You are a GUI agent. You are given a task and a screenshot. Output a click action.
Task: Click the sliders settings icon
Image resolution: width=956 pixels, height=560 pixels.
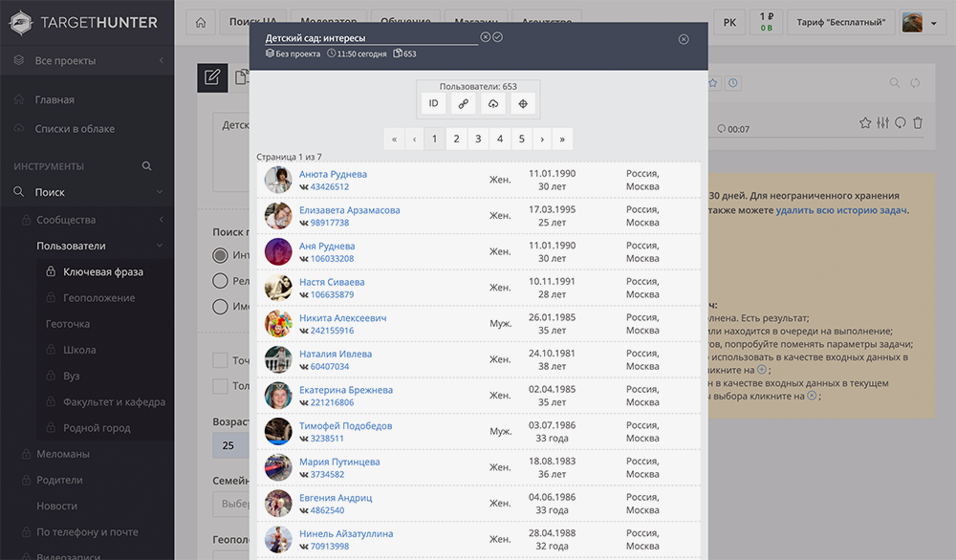tap(882, 123)
